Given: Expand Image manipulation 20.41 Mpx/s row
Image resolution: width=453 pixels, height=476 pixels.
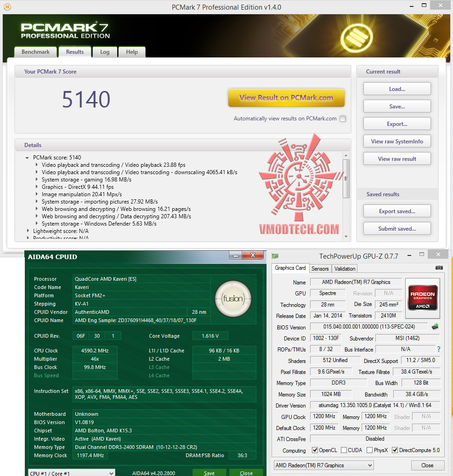Looking at the screenshot, I should click(37, 194).
